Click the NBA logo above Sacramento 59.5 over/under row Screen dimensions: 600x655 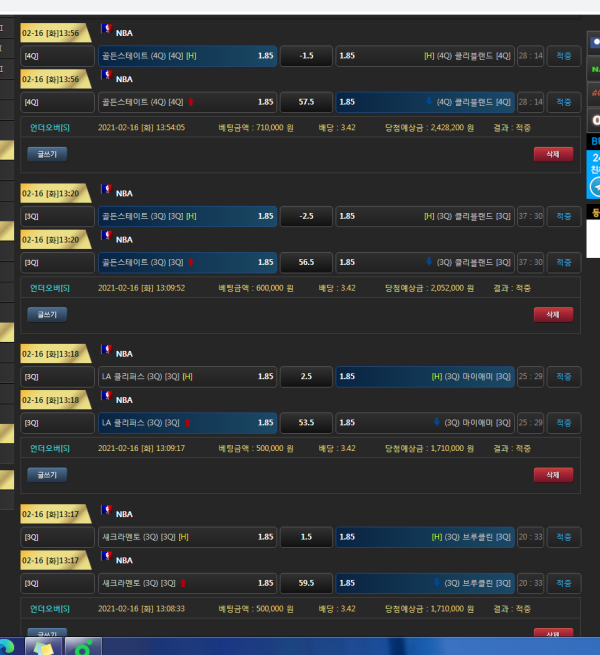(106, 559)
